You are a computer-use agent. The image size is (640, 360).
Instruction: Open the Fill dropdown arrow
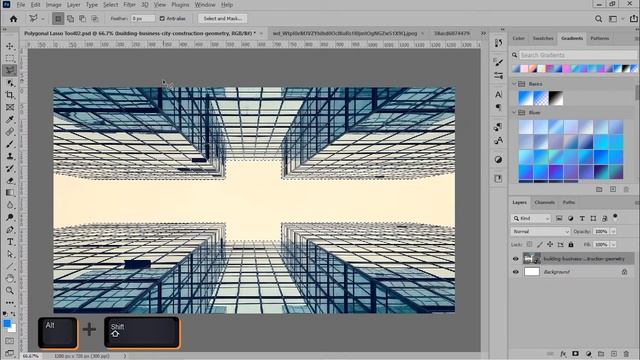pyautogui.click(x=613, y=244)
